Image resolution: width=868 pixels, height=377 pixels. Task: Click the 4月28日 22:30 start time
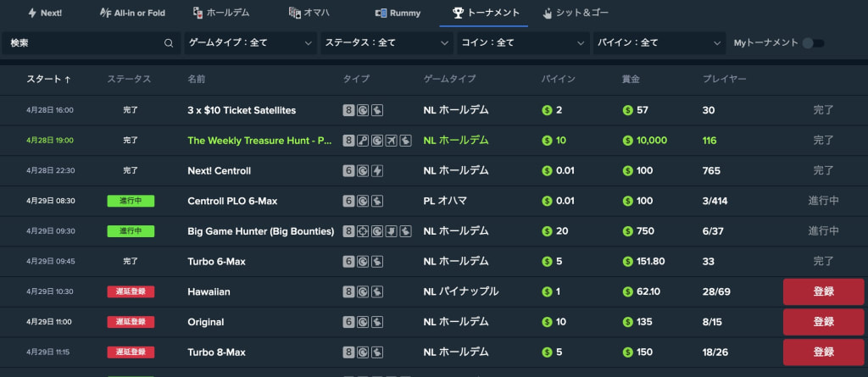pyautogui.click(x=50, y=171)
